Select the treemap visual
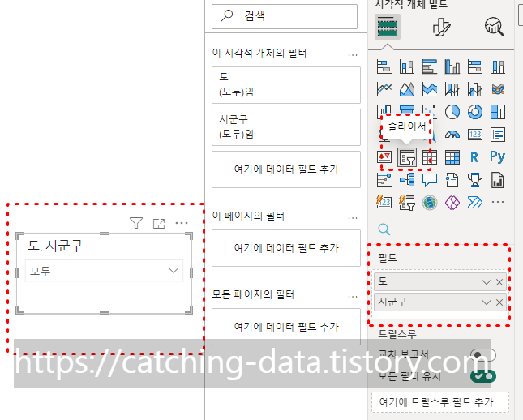Viewport: 523px width, 420px height. (x=497, y=112)
